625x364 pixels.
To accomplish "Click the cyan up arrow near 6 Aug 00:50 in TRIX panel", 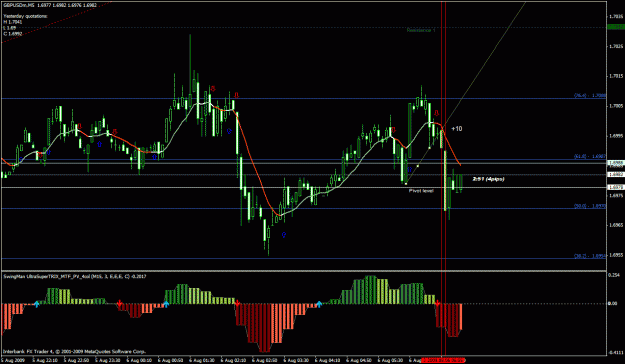I will click(x=166, y=304).
